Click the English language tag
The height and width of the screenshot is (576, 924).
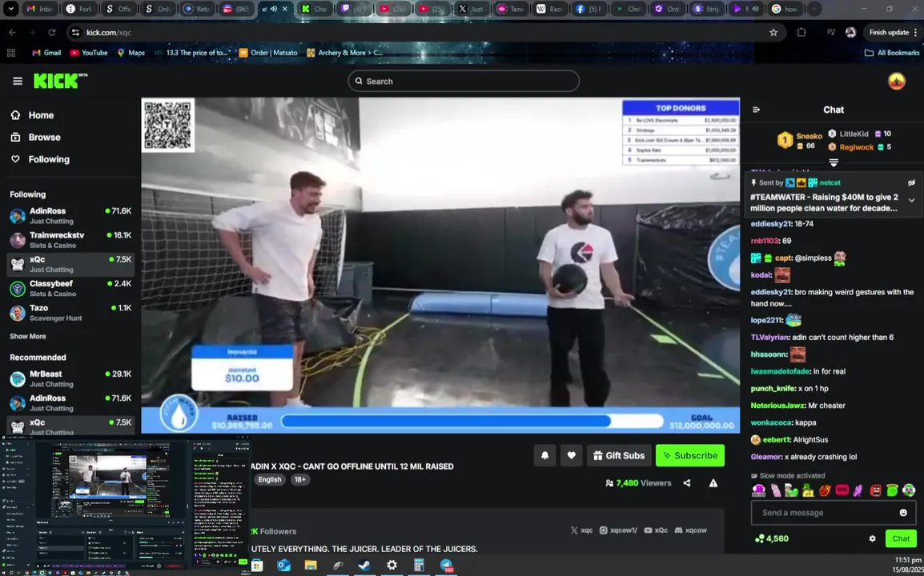269,479
